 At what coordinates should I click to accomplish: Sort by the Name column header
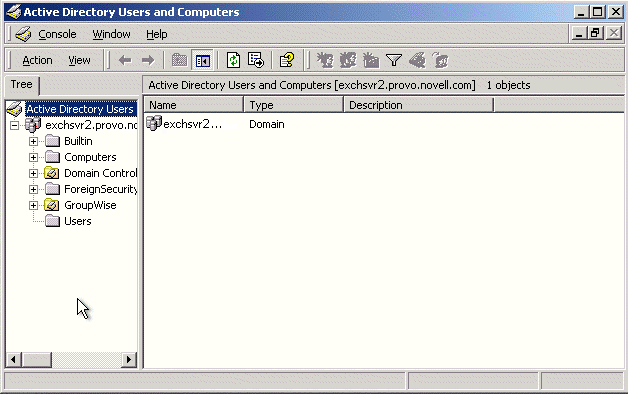click(193, 105)
